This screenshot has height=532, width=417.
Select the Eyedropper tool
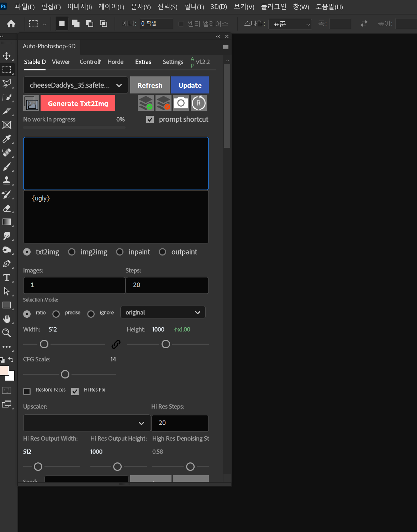click(6, 139)
